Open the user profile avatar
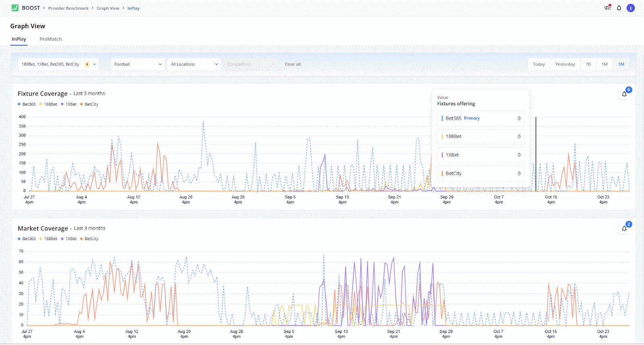 (631, 8)
